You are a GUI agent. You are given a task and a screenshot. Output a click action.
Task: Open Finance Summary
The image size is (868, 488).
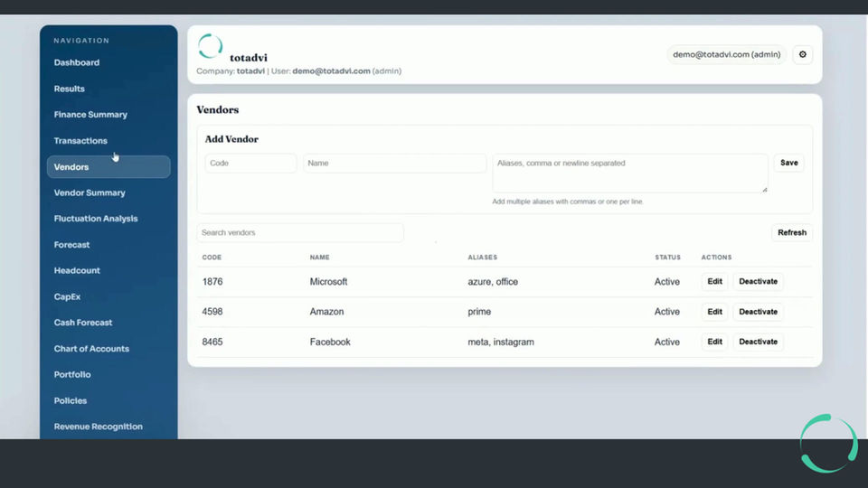(x=90, y=115)
